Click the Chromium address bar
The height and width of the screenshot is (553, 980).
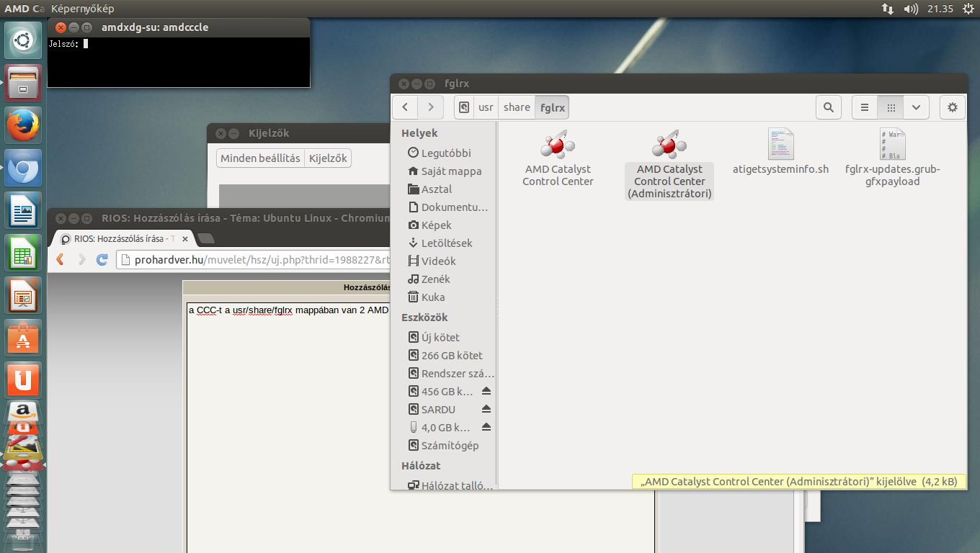(253, 260)
